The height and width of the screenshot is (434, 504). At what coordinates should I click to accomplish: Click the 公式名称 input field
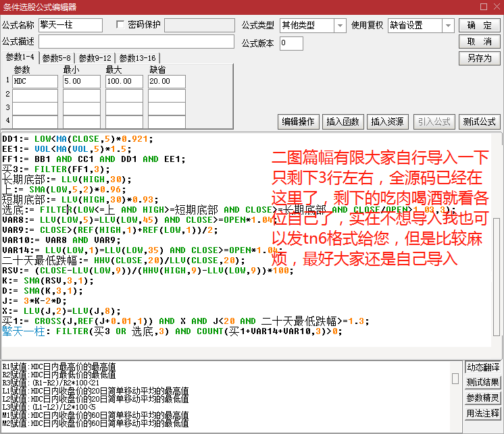[70, 25]
